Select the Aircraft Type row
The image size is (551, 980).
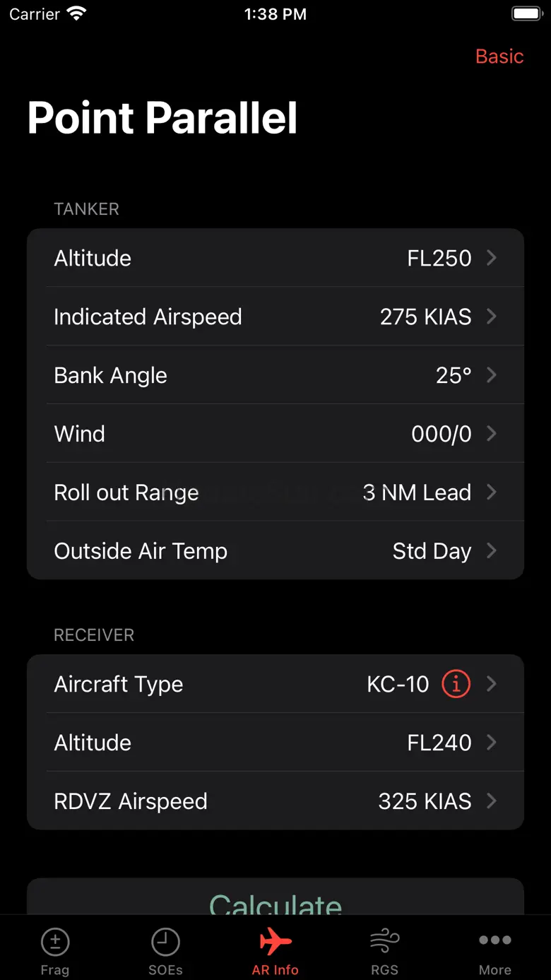275,684
